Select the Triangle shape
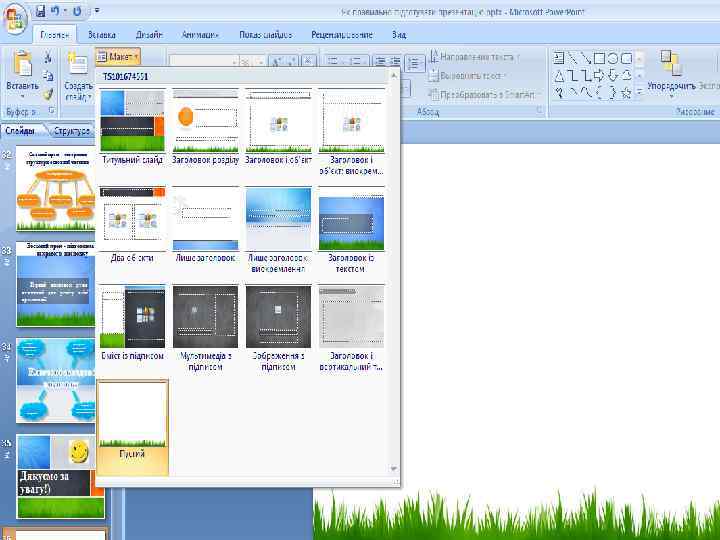The width and height of the screenshot is (720, 540). tap(559, 75)
